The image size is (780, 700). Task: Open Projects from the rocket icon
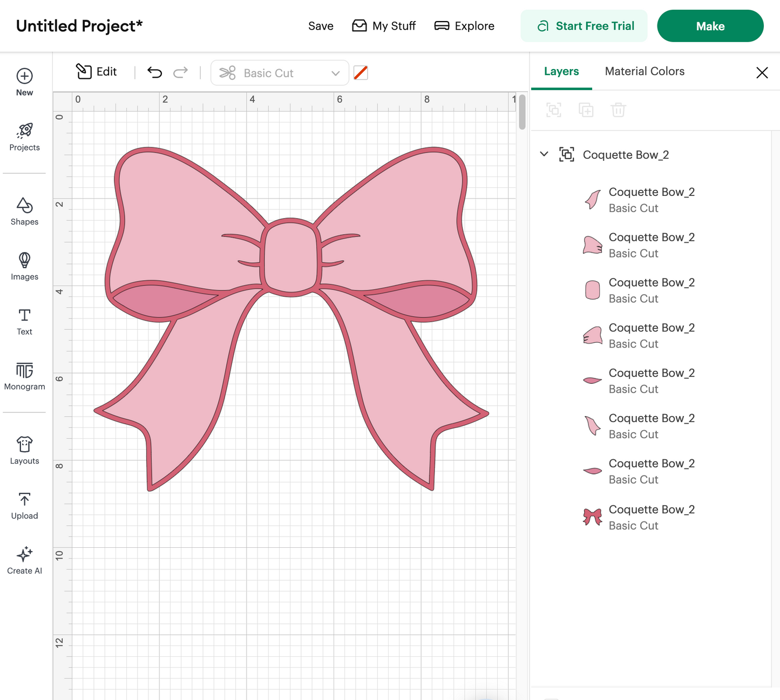(24, 131)
